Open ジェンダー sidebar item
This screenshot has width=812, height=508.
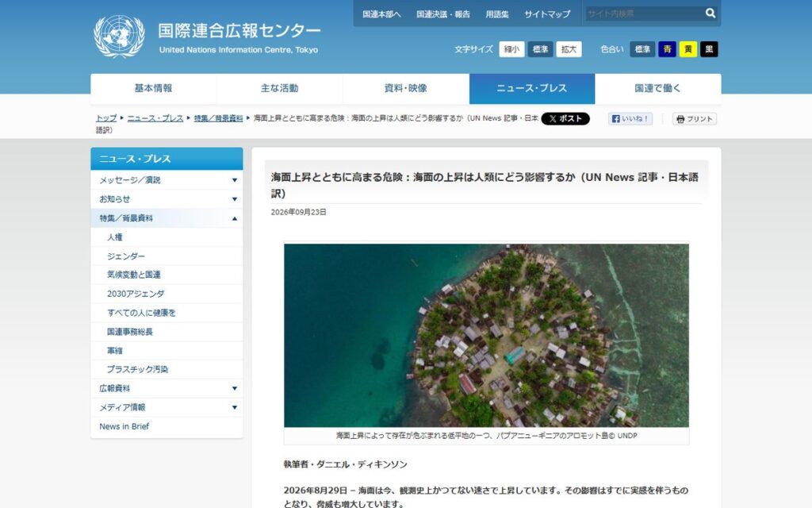(167, 256)
